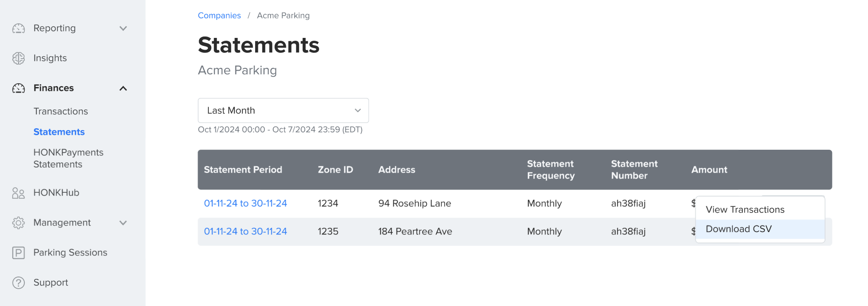
Task: Click the Parking Sessions P icon
Action: click(x=18, y=252)
